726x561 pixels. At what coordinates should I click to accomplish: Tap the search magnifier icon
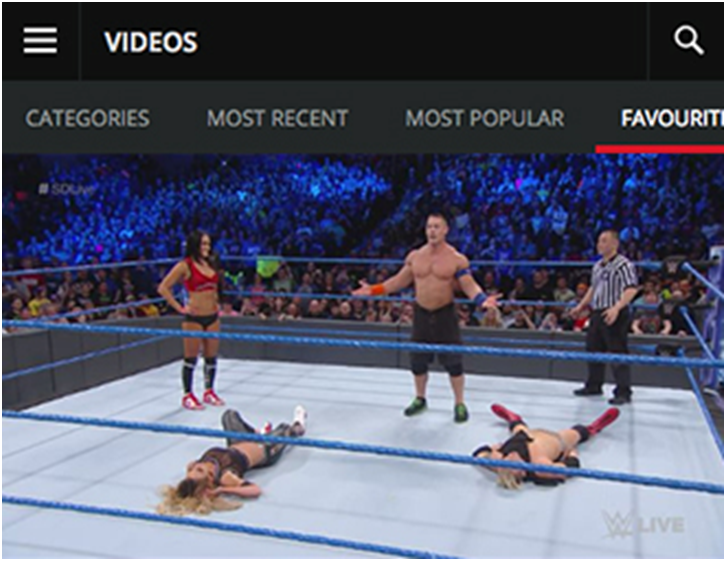pyautogui.click(x=688, y=41)
